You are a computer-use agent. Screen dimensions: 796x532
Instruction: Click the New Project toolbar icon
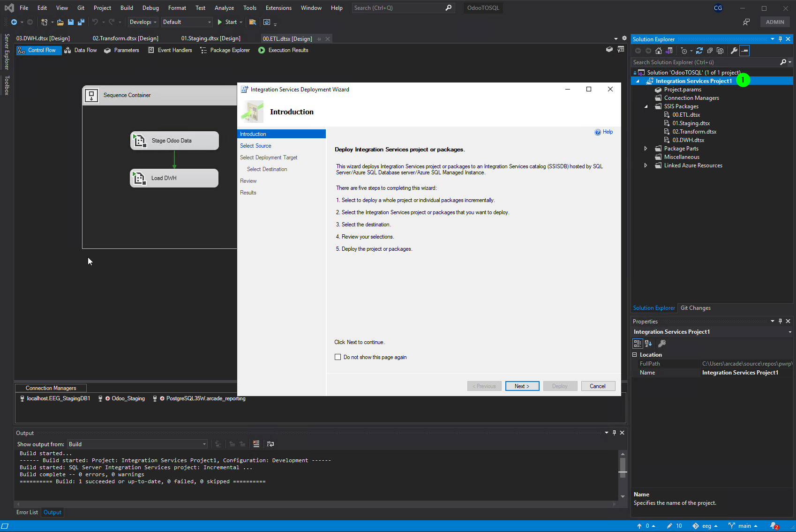coord(44,22)
